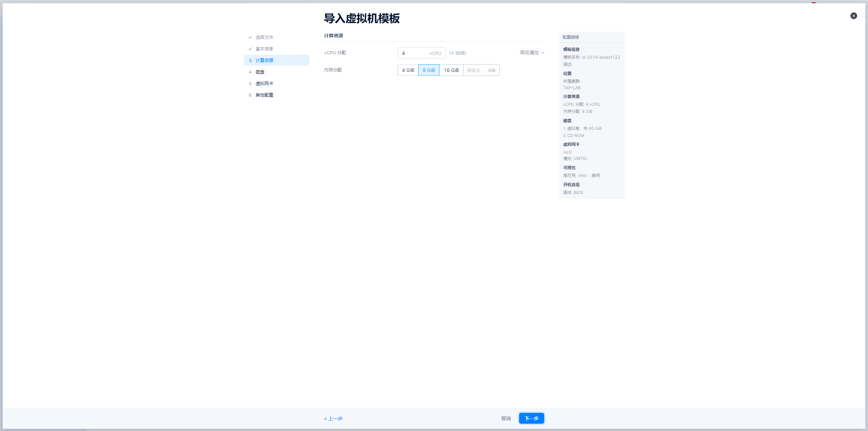Click the 'vCPU 分配: 4 vCPU' summary text

click(581, 104)
